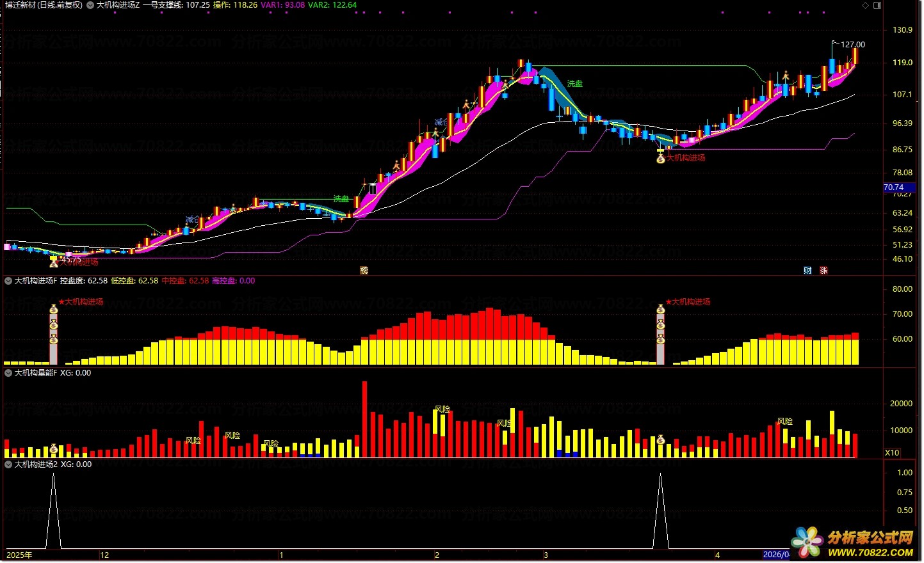Screen dimensions: 924x563
Task: Click the 130.9 price axis label
Action: click(902, 30)
